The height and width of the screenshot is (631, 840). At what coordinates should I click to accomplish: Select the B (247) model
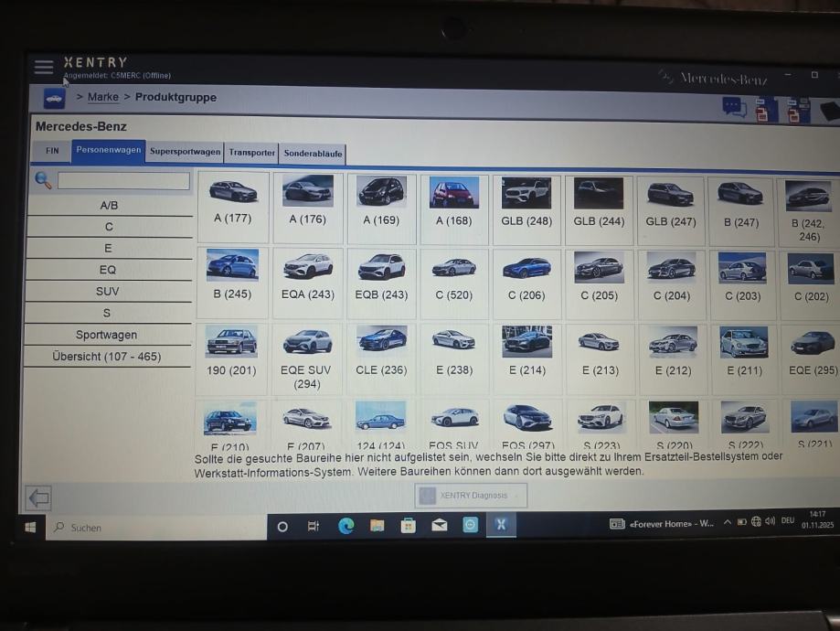pyautogui.click(x=741, y=211)
